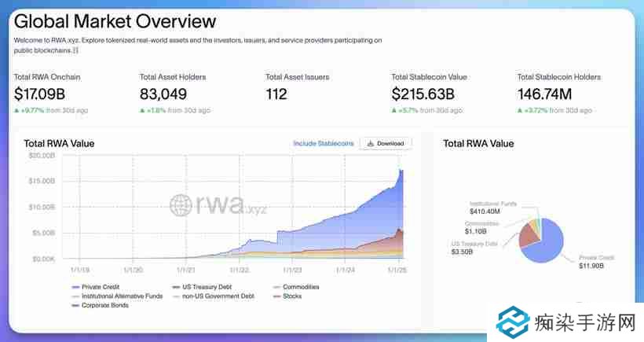
Task: Toggle Institutional Alternative Funds legend item
Action: (x=116, y=296)
